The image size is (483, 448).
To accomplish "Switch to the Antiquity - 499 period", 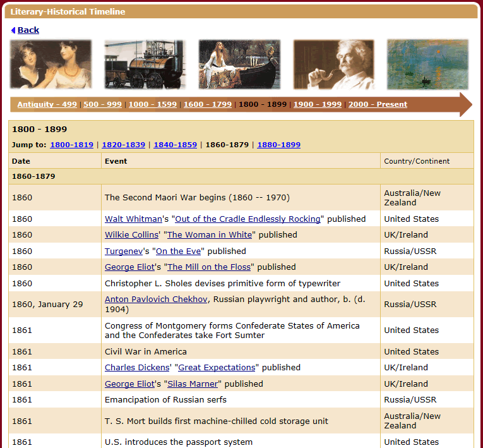I will (x=47, y=104).
